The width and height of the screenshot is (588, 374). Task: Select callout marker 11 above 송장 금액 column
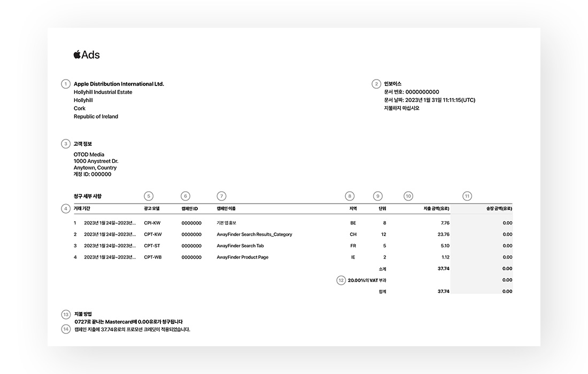point(467,196)
